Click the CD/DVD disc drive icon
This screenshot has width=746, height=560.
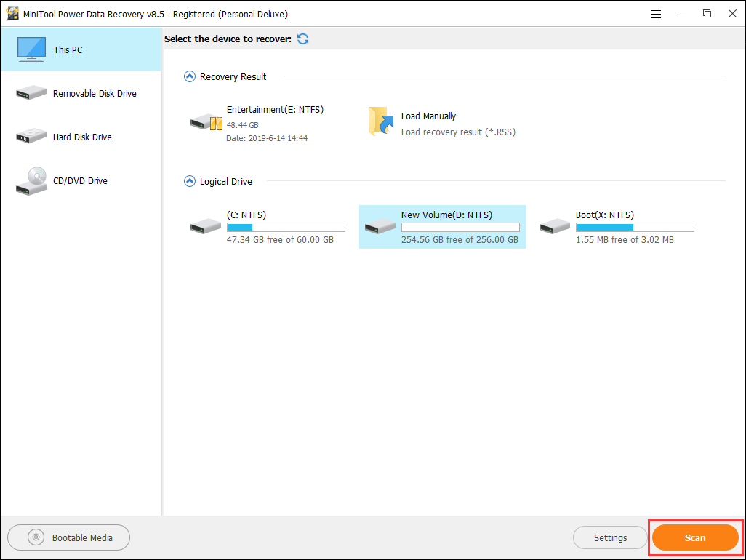[31, 181]
